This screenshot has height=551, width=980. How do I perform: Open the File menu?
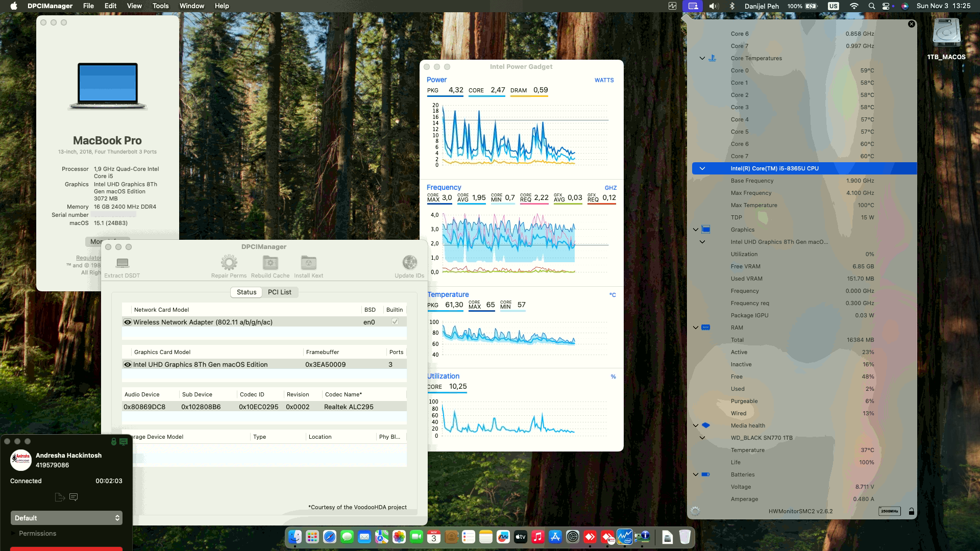point(88,6)
